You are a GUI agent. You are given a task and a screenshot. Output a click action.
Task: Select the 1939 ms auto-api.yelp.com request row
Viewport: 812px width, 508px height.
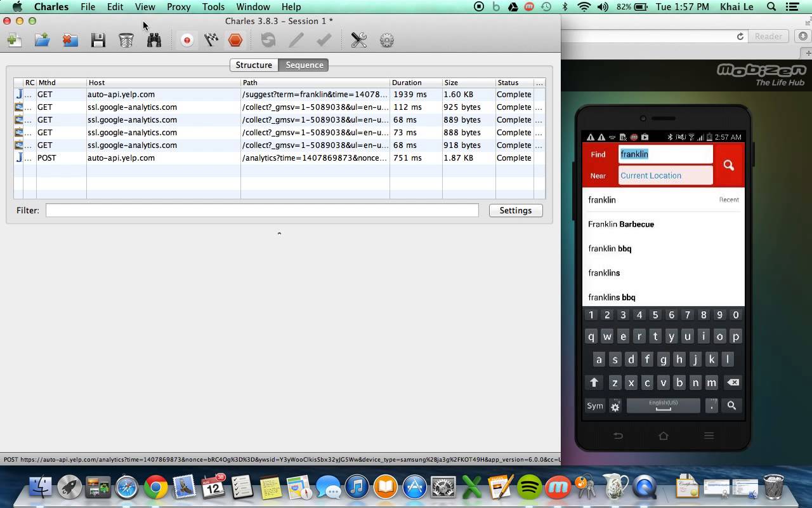279,94
